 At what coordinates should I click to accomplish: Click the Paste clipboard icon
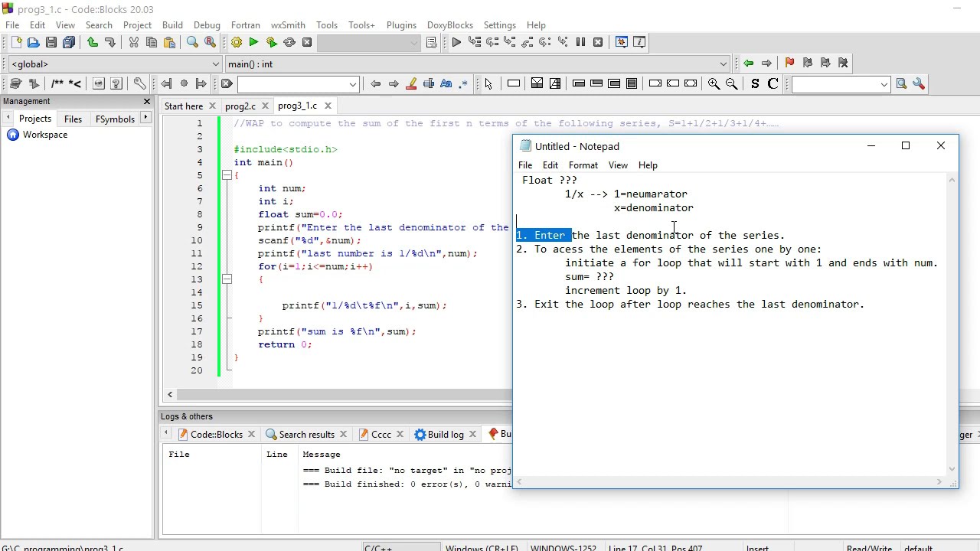(169, 43)
